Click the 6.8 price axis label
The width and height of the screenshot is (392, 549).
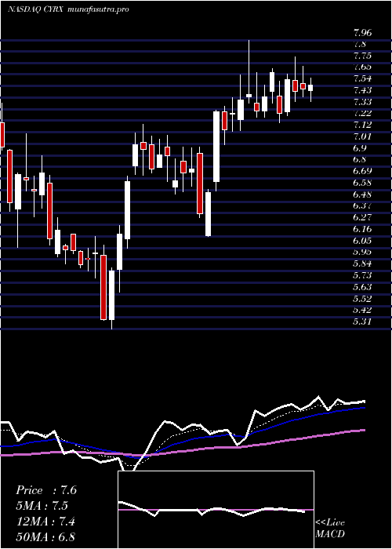coord(360,159)
